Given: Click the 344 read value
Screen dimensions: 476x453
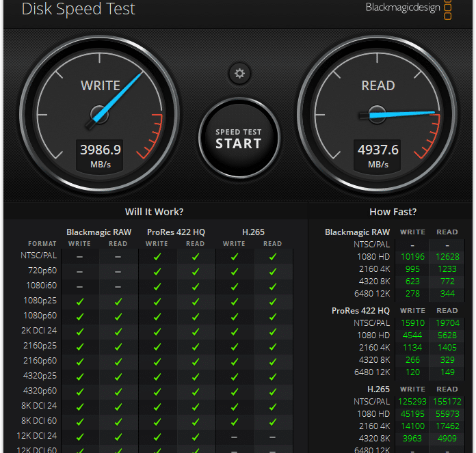Looking at the screenshot, I should tap(447, 294).
